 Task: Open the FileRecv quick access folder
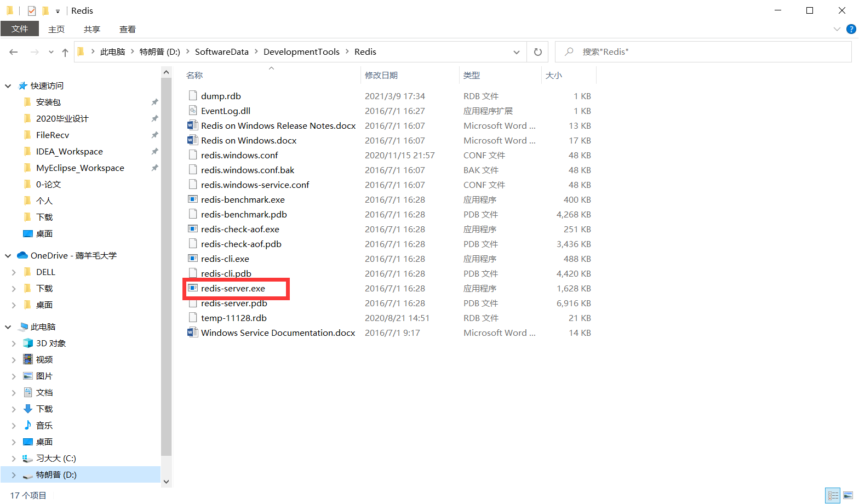point(53,135)
